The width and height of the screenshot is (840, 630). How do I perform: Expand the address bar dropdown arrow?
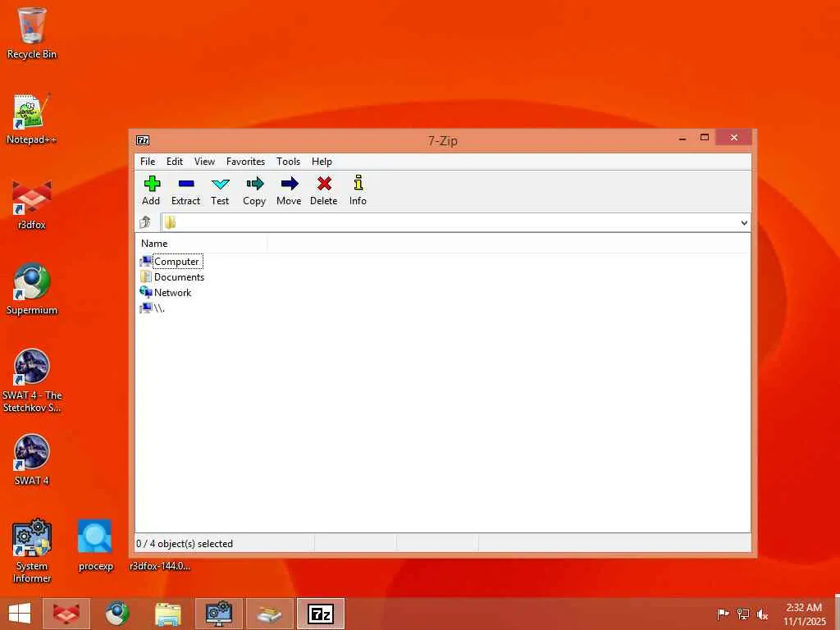tap(744, 223)
